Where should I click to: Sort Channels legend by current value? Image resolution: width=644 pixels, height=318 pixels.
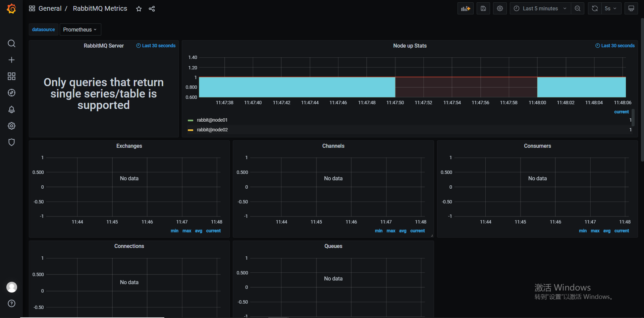417,231
